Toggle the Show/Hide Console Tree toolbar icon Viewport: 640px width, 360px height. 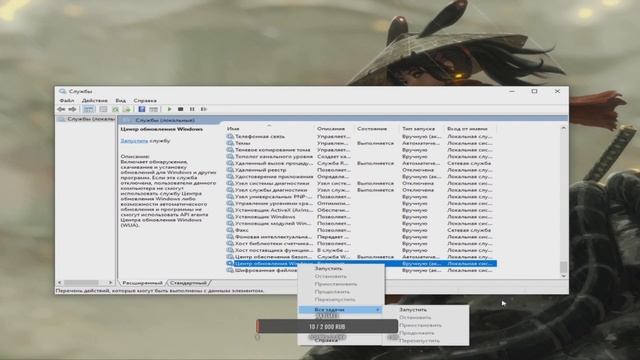click(x=89, y=109)
